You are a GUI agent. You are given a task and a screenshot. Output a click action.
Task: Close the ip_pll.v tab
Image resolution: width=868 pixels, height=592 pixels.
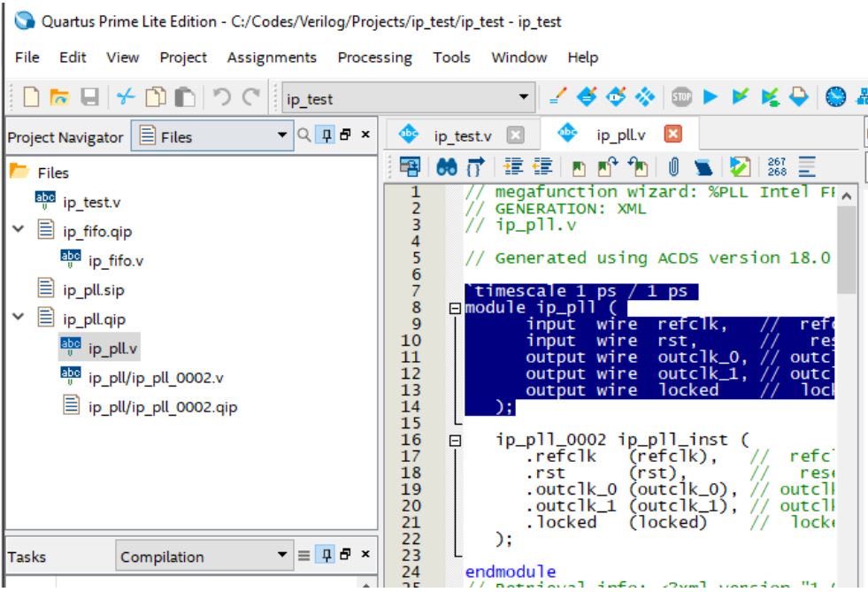(672, 134)
